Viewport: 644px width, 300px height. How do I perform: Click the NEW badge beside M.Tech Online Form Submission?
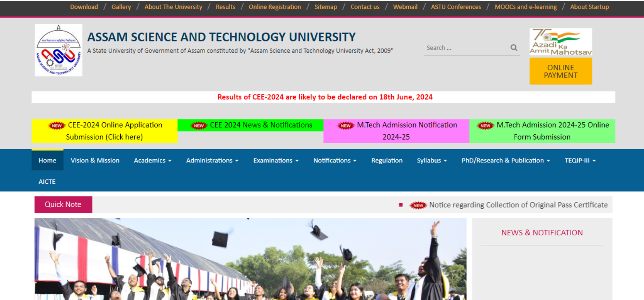(485, 125)
